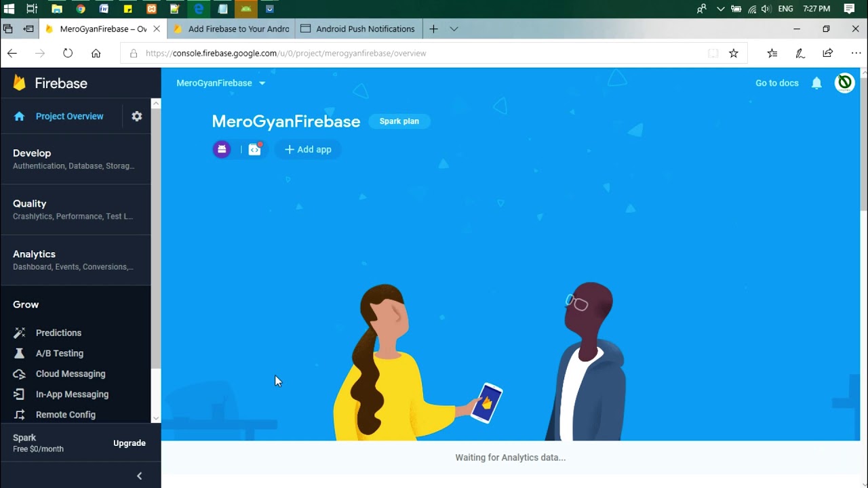Set these tabs aside
Image resolution: width=868 pixels, height=488 pixels.
click(x=28, y=28)
